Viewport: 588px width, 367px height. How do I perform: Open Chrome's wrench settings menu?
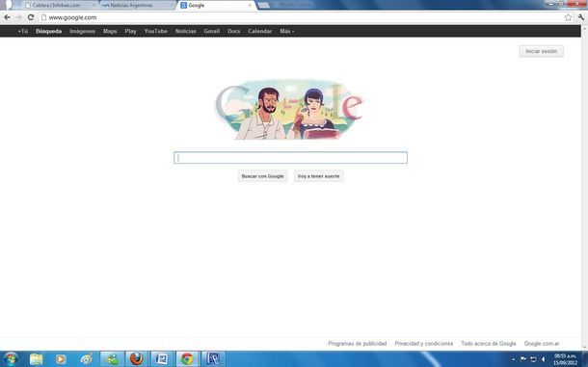click(581, 17)
